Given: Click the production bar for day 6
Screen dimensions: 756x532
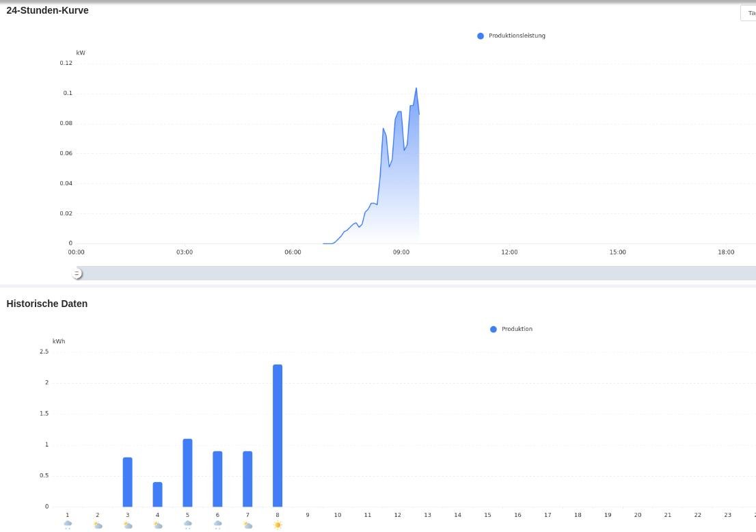Looking at the screenshot, I should pos(217,479).
